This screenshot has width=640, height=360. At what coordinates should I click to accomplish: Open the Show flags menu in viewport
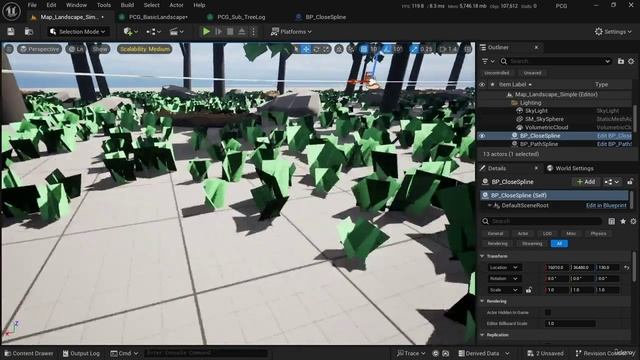tap(100, 49)
